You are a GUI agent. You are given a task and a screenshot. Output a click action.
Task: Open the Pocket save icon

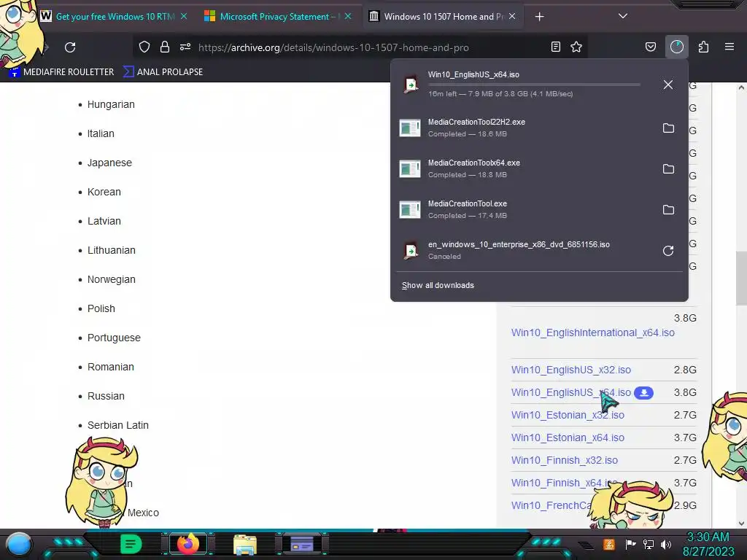click(x=651, y=47)
